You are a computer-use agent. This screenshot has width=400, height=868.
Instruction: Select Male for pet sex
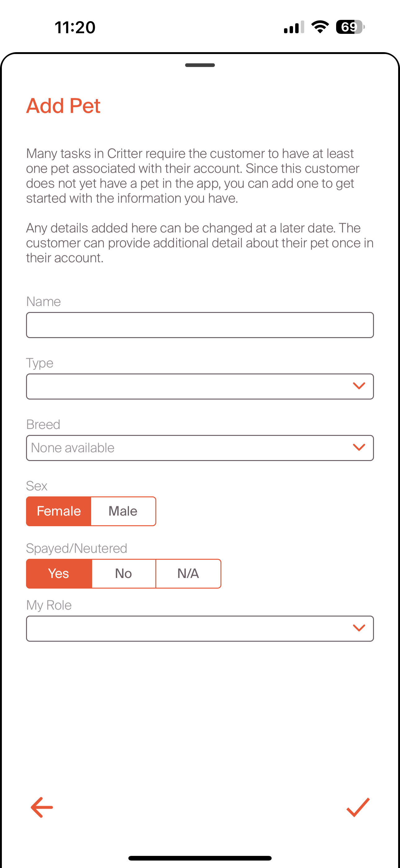[123, 511]
